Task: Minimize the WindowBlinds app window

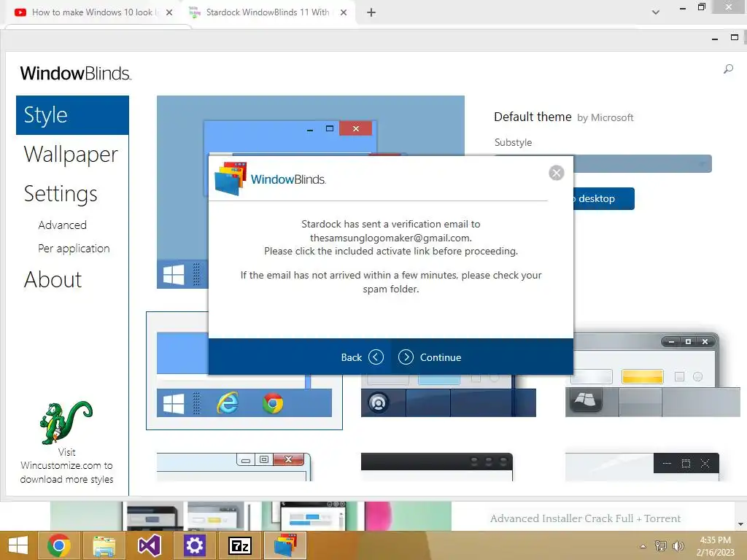Action: tap(715, 38)
